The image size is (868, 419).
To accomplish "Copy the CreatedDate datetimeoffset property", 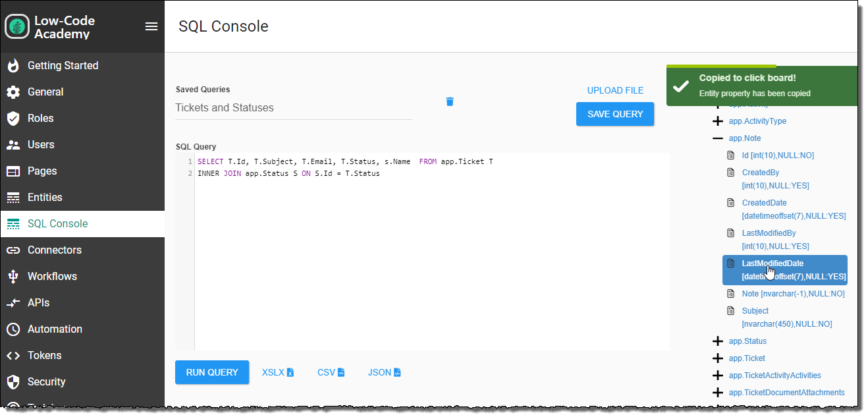I will click(794, 209).
